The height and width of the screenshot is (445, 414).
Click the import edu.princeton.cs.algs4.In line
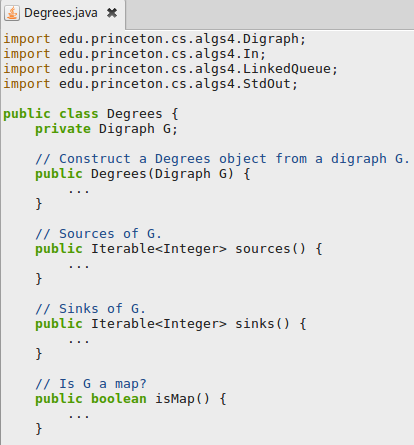coord(134,54)
